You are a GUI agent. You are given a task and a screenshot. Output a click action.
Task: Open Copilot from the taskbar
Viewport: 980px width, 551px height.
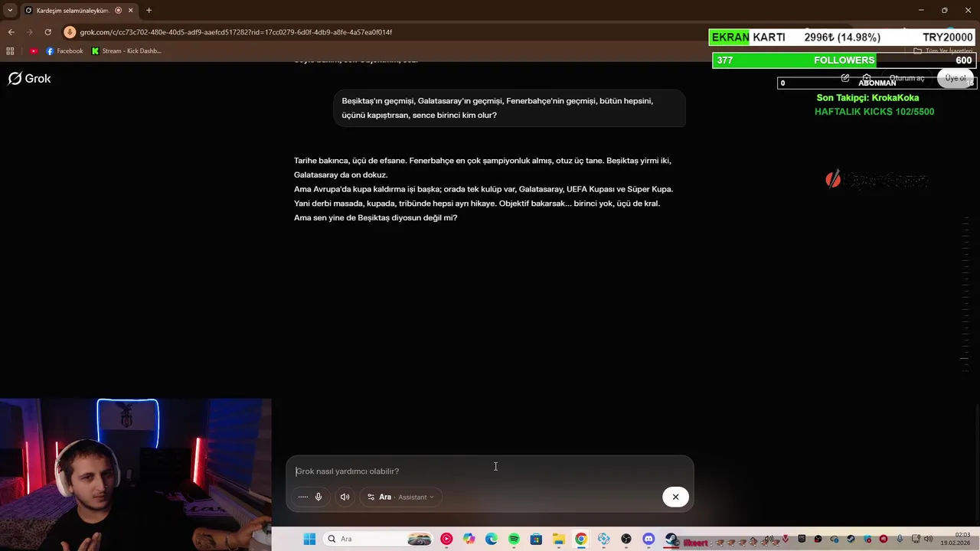coord(469,539)
